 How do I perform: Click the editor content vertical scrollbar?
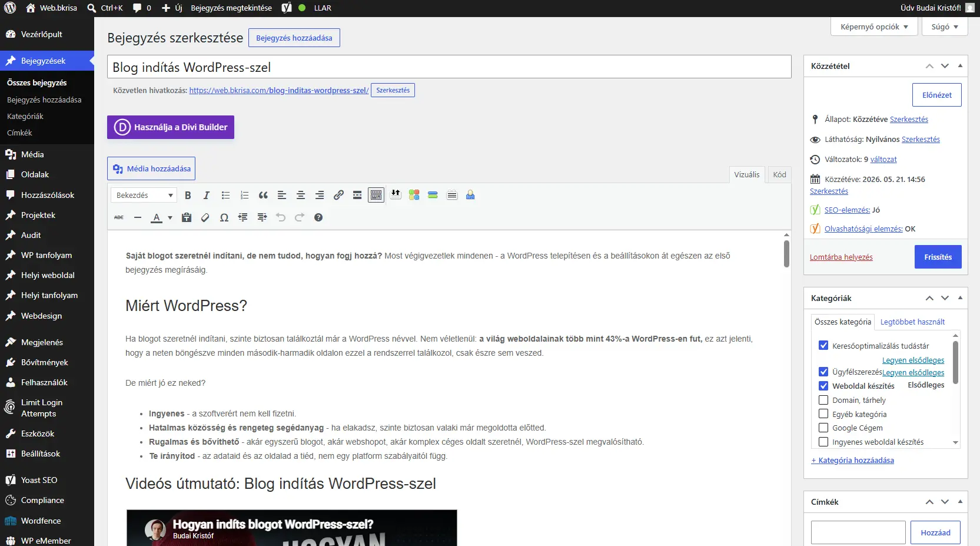click(x=786, y=254)
